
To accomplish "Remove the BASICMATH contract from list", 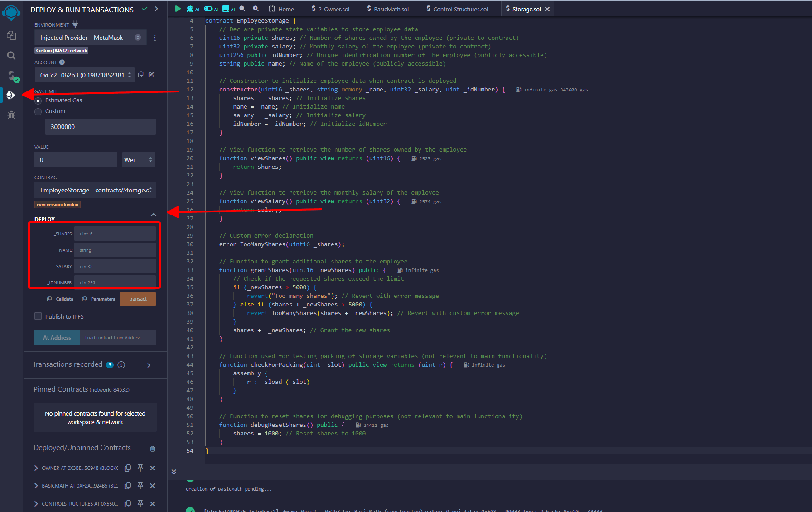I will [153, 486].
